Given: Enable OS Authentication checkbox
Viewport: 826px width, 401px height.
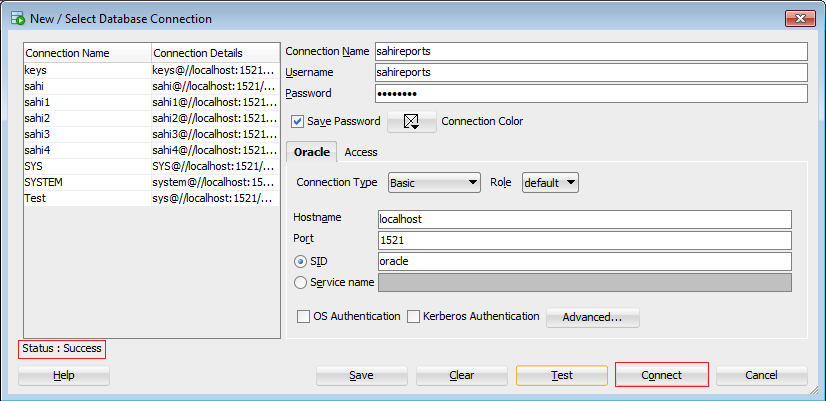Looking at the screenshot, I should pos(304,317).
